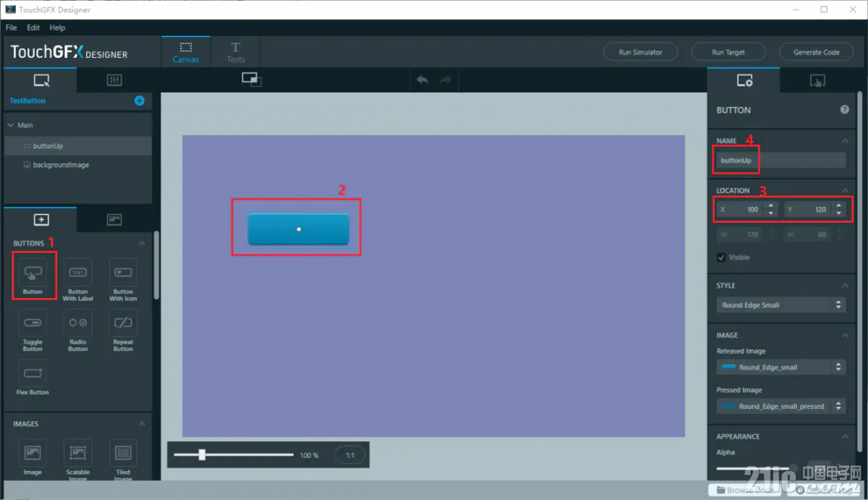This screenshot has height=500, width=868.
Task: Increase the Y location value
Action: click(x=839, y=205)
